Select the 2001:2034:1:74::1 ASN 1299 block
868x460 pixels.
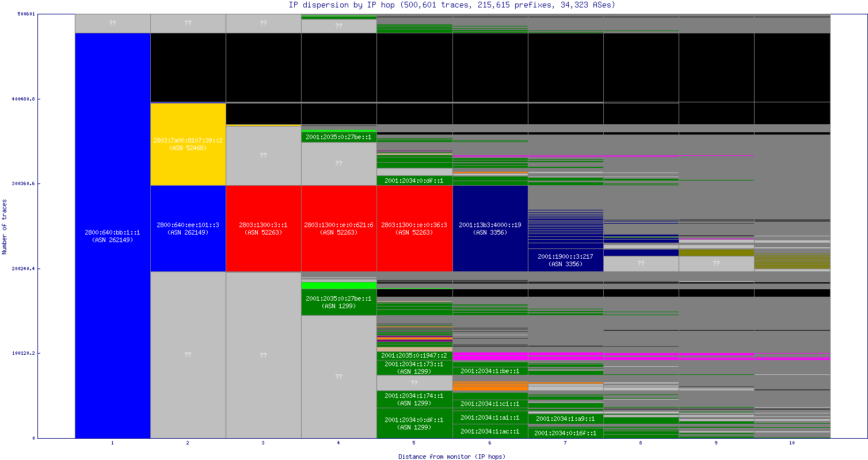point(414,400)
